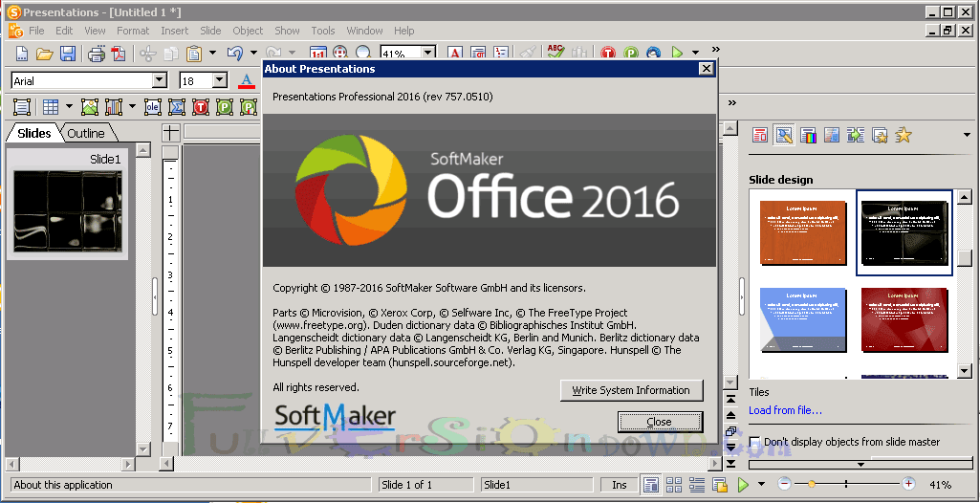Open Custom animation star icon

[x=903, y=134]
